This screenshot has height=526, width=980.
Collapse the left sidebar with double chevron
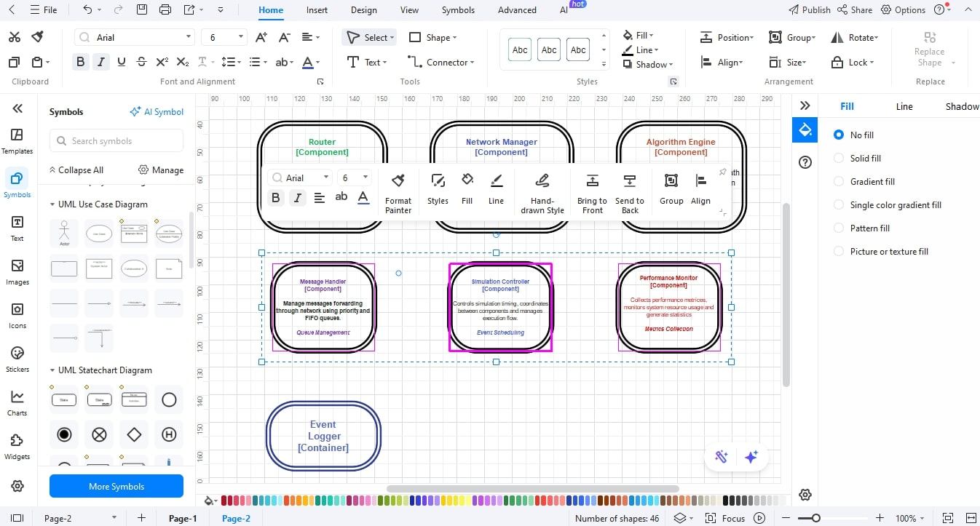pos(17,108)
